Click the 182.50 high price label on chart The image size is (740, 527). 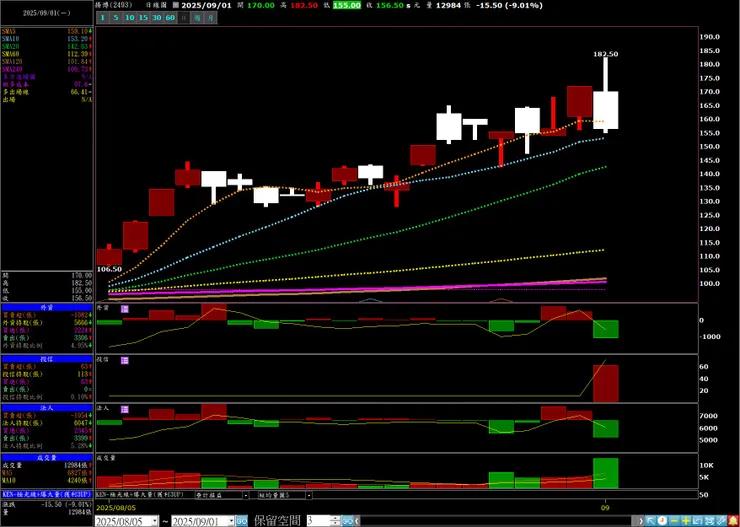(605, 54)
